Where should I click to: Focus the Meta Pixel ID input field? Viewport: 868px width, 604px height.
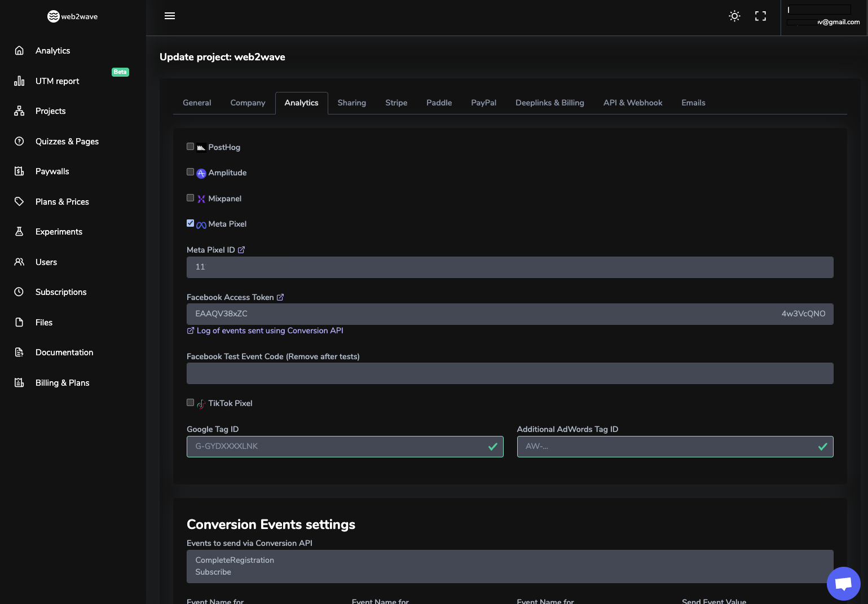pyautogui.click(x=510, y=267)
